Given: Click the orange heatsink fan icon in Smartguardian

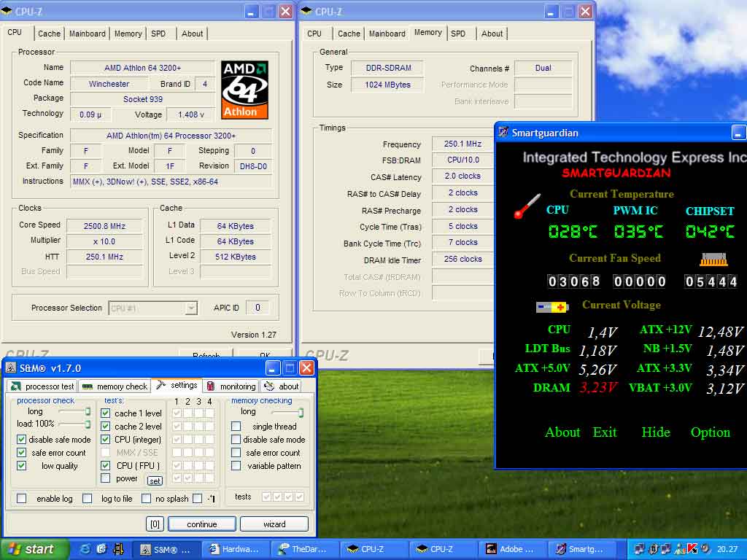Looking at the screenshot, I should [713, 260].
